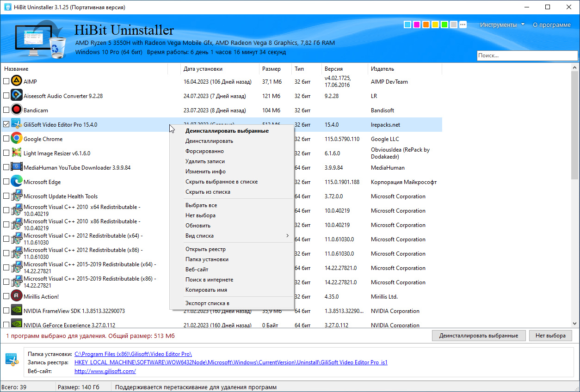Screen dimensions: 580x392
Task: Open the http://www.gilisoft.com/ link
Action: (x=105, y=371)
